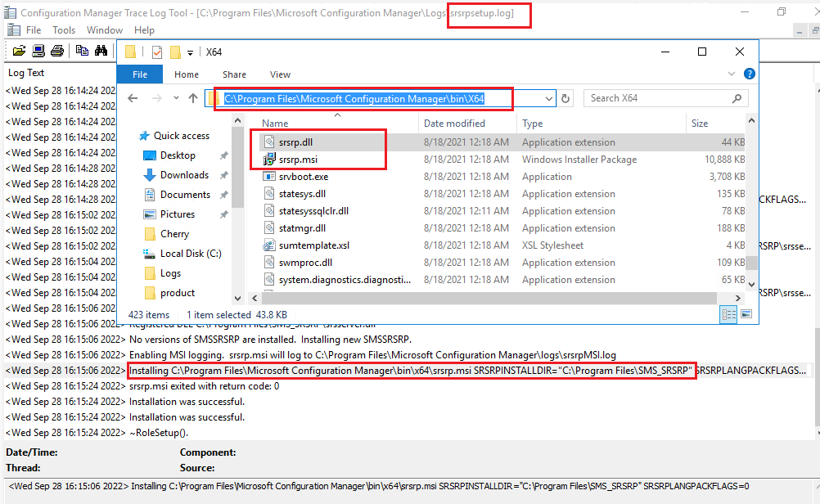The width and height of the screenshot is (820, 504).
Task: Switch to the View ribbon tab
Action: pos(281,74)
